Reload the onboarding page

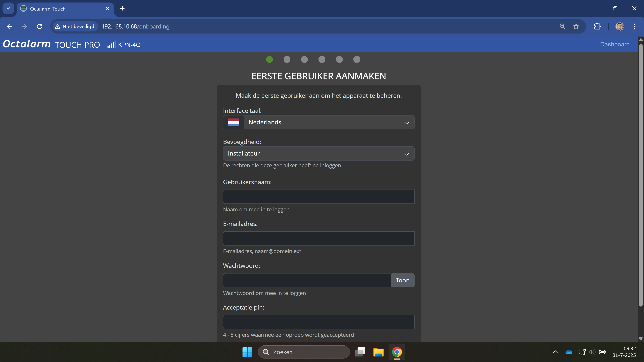coord(39,26)
